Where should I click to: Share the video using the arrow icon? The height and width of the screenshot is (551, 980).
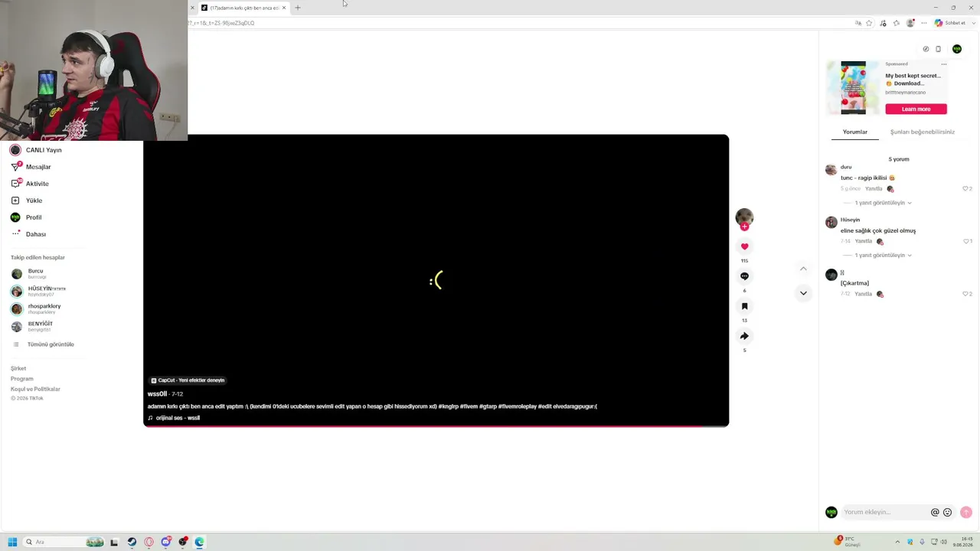pyautogui.click(x=744, y=336)
